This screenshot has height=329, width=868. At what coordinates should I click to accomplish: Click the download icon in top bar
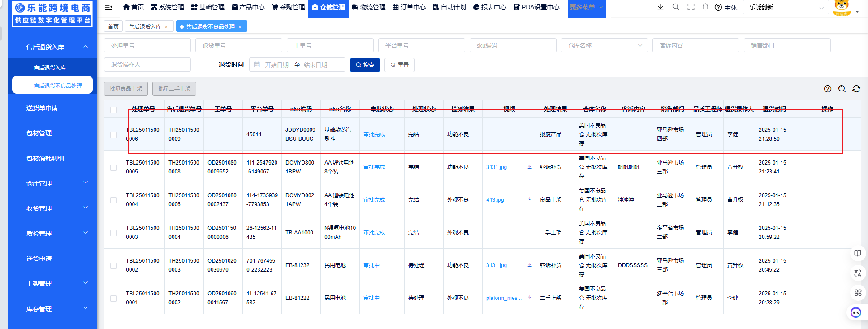pyautogui.click(x=660, y=7)
